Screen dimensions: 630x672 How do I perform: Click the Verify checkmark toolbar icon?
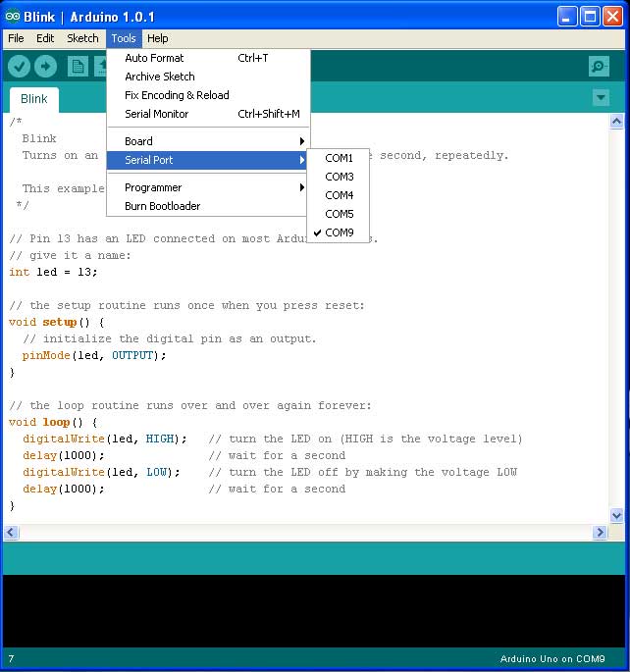pyautogui.click(x=19, y=67)
